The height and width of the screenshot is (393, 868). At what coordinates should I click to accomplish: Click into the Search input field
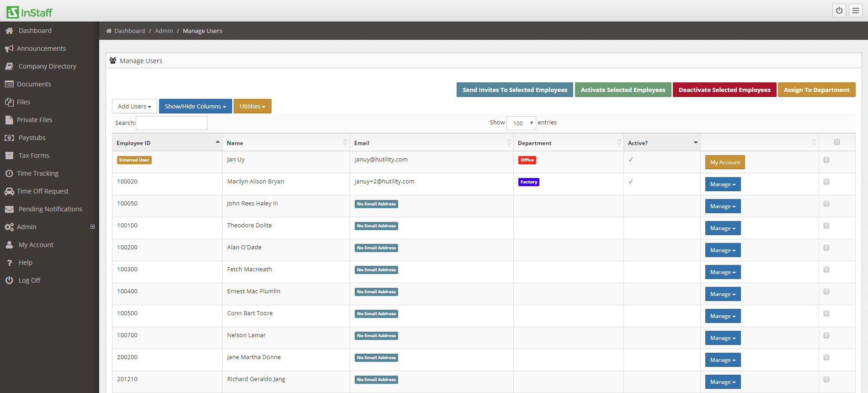tap(171, 123)
